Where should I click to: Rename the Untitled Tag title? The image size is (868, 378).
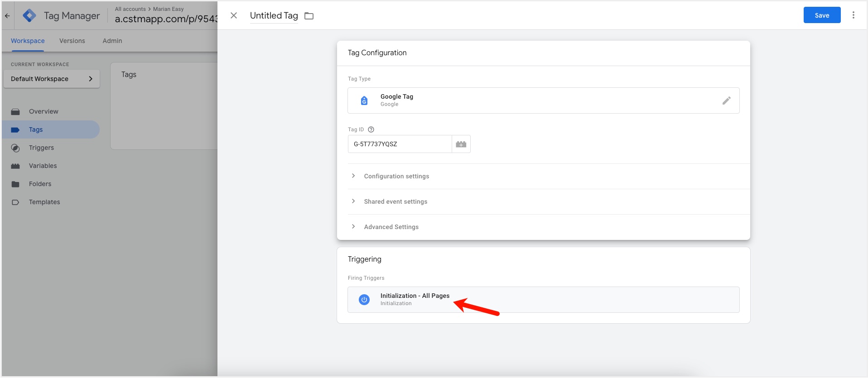(274, 16)
